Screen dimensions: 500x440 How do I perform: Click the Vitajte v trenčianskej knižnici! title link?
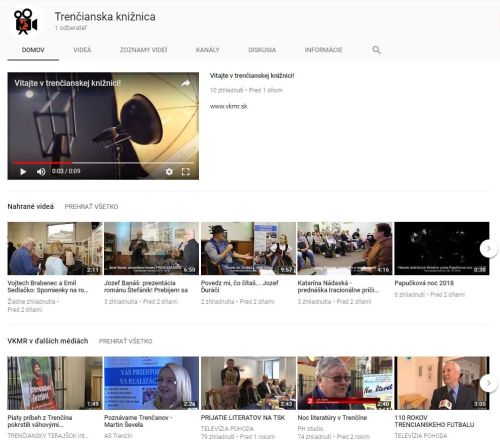[252, 76]
